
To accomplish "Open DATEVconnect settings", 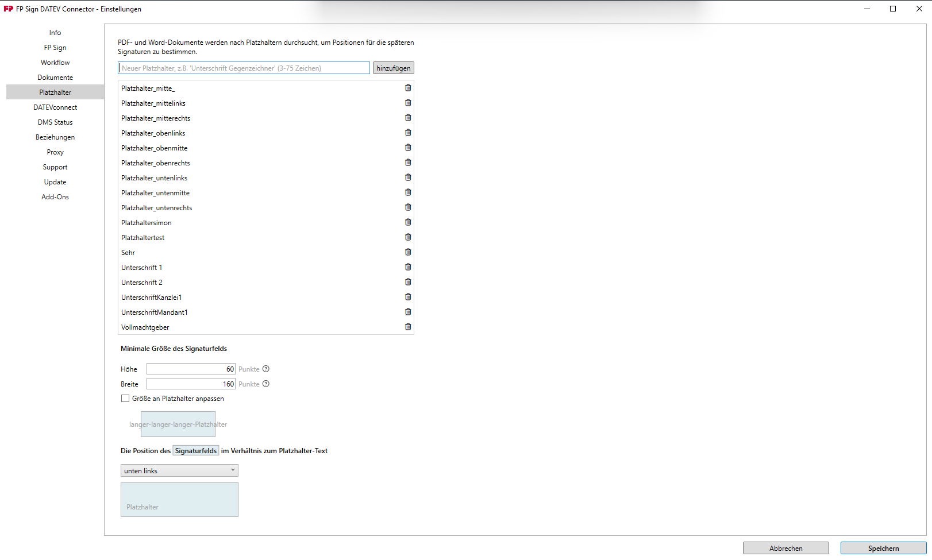I will [55, 107].
